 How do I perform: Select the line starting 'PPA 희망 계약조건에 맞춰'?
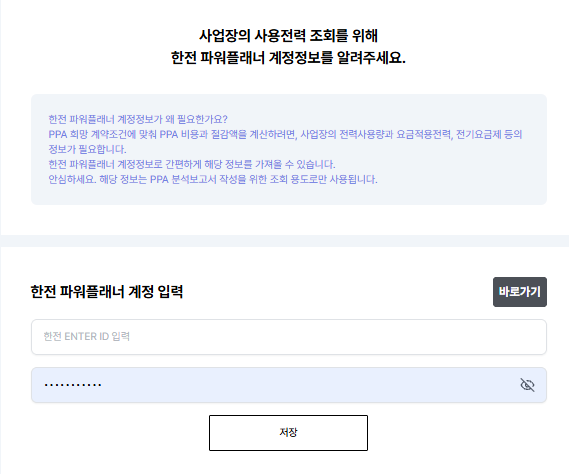285,135
